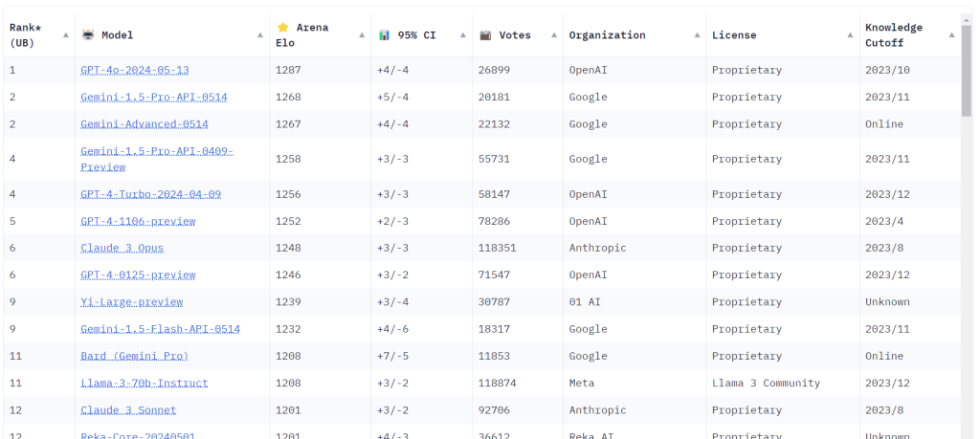Open the Claude 3 Opus link
This screenshot has width=980, height=439.
122,248
